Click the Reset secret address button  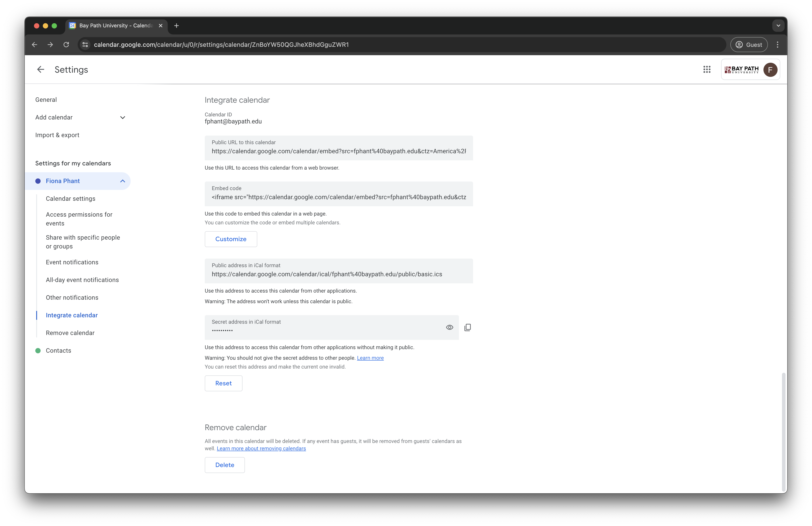pyautogui.click(x=223, y=383)
